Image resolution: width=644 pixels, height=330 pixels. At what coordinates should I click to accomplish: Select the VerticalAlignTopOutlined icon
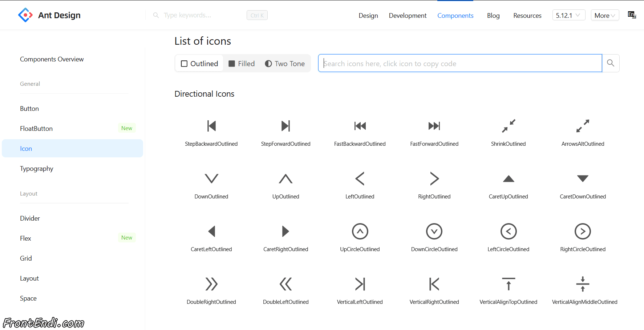point(508,284)
